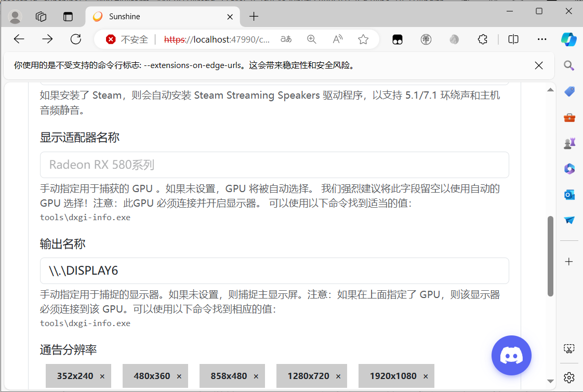
Task: Open the translate page icon
Action: tap(286, 39)
